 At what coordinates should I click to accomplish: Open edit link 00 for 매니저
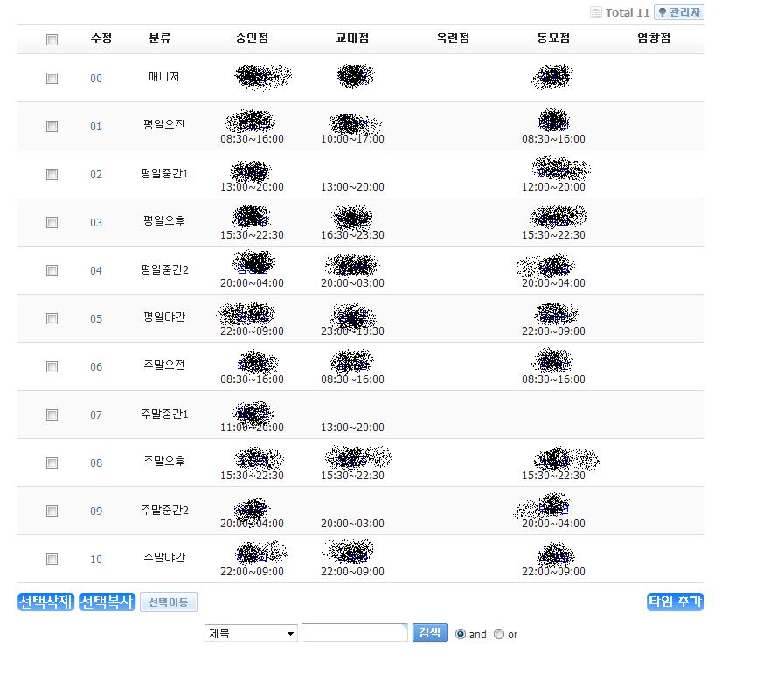click(96, 79)
